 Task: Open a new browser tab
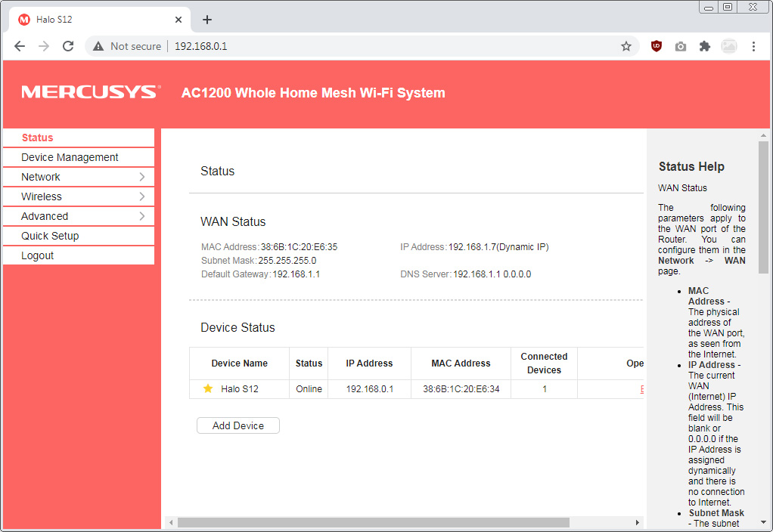[207, 20]
